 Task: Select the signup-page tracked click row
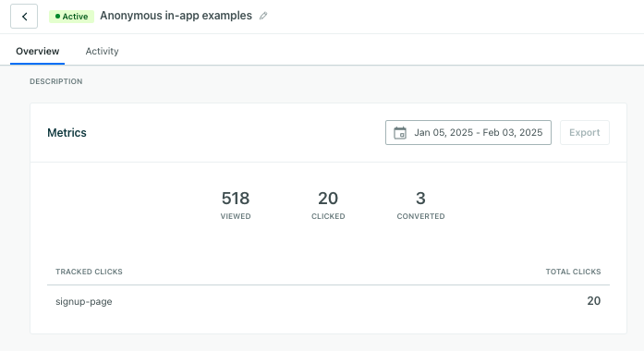328,301
